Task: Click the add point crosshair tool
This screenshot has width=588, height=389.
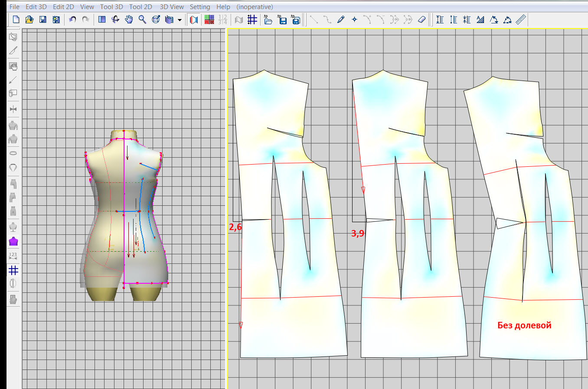Action: (x=354, y=19)
